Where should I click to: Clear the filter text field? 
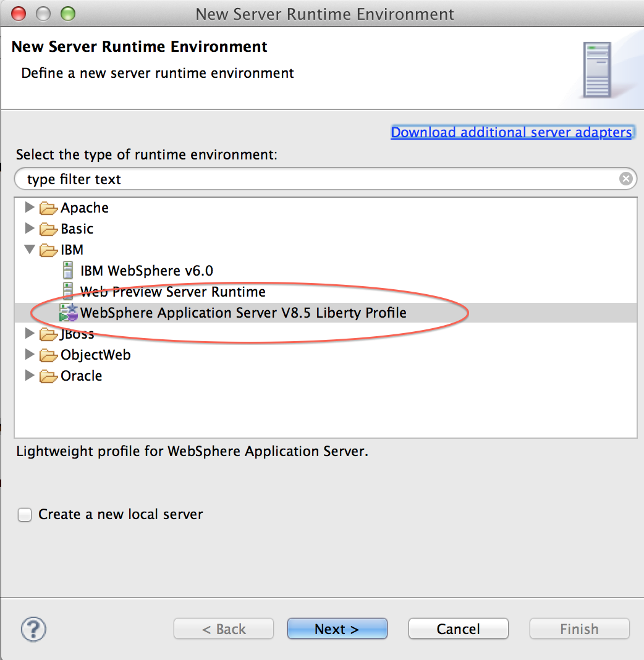tap(626, 179)
